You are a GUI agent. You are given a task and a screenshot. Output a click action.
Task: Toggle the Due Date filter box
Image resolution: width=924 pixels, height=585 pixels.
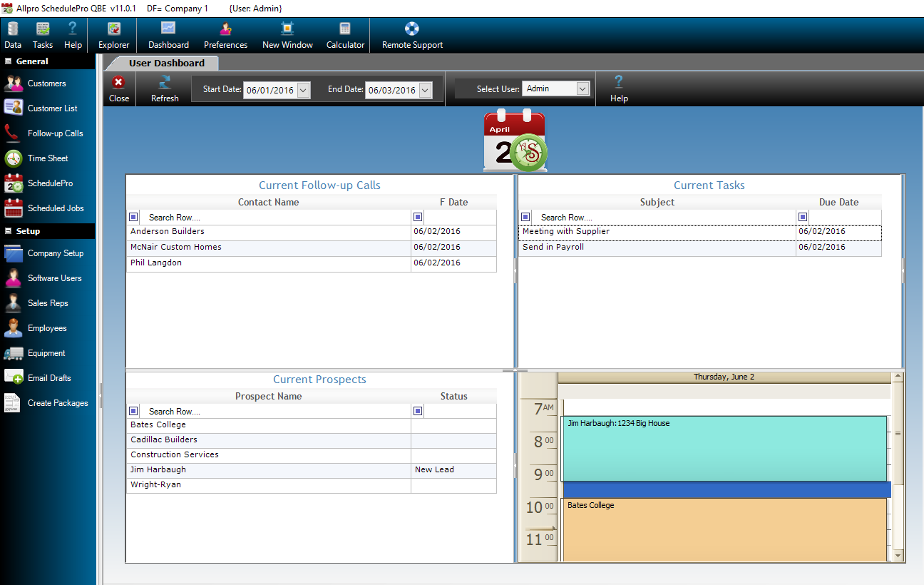point(803,217)
